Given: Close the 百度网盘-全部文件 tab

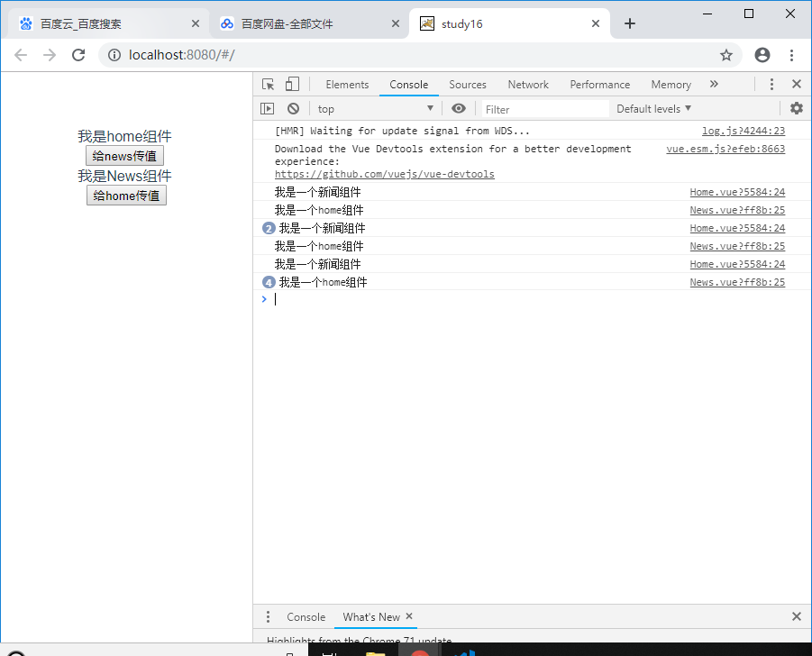Looking at the screenshot, I should coord(395,23).
